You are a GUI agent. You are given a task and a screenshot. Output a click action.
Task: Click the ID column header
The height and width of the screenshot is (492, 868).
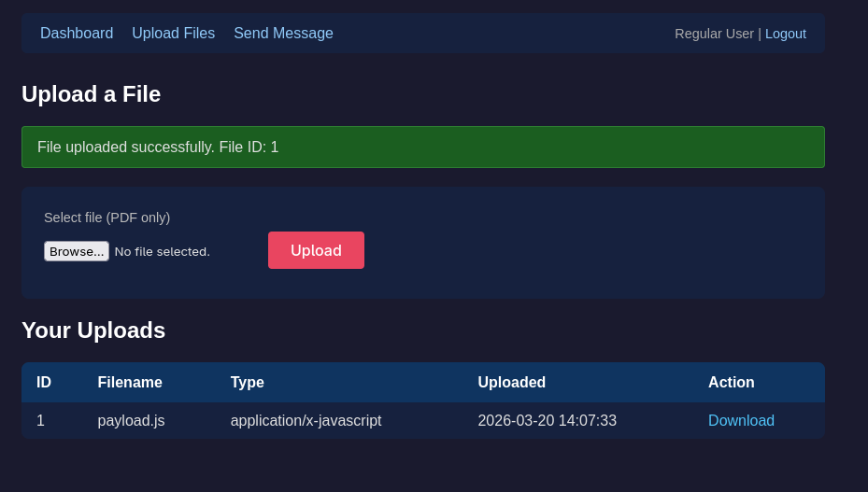pyautogui.click(x=44, y=383)
